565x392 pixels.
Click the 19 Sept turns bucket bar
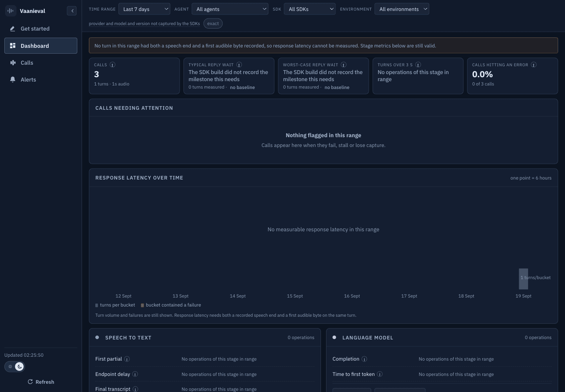pos(523,279)
